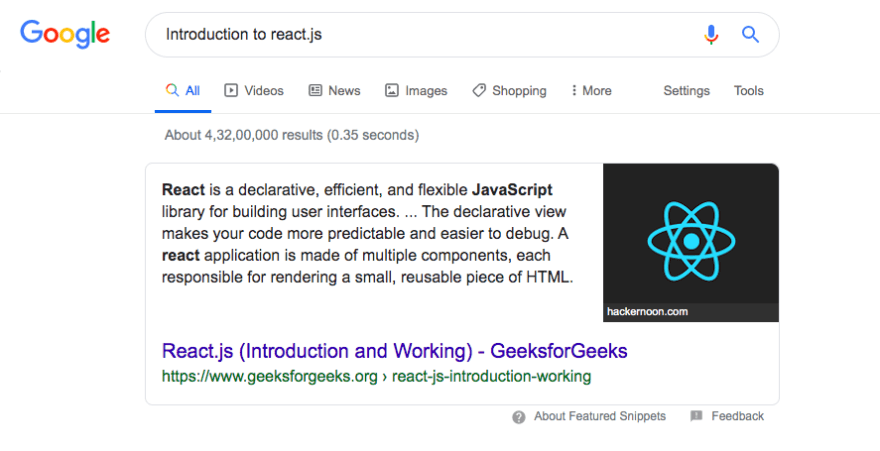
Task: Start voice search with microphone icon
Action: pyautogui.click(x=711, y=35)
